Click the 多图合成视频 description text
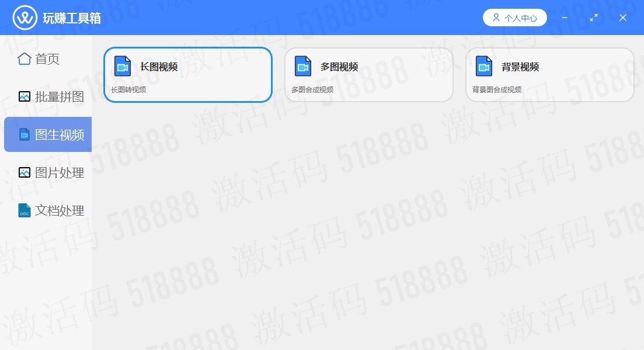 312,89
